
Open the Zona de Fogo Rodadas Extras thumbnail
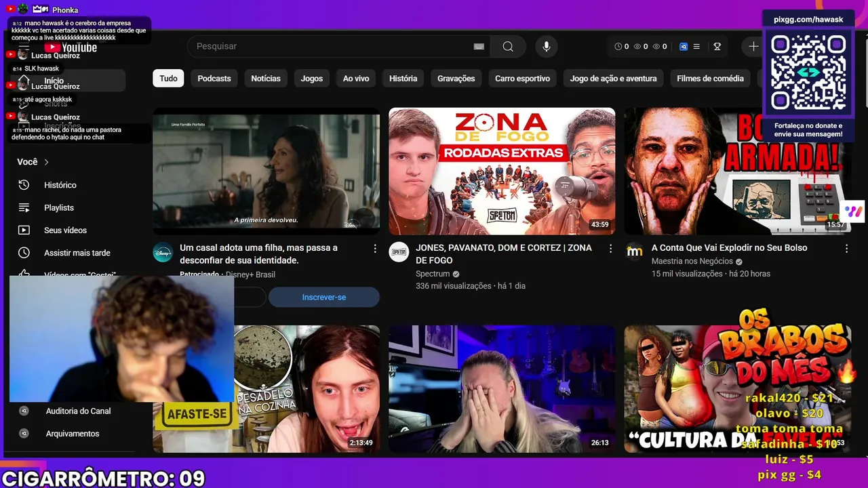click(502, 171)
